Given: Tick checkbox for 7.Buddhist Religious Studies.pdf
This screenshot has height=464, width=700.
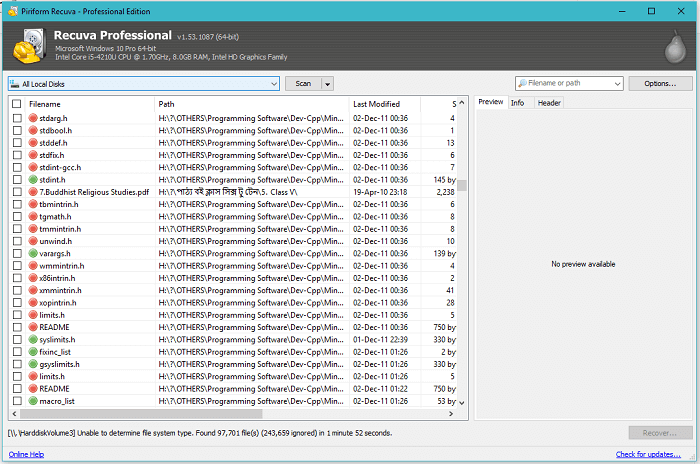Looking at the screenshot, I should 17,192.
